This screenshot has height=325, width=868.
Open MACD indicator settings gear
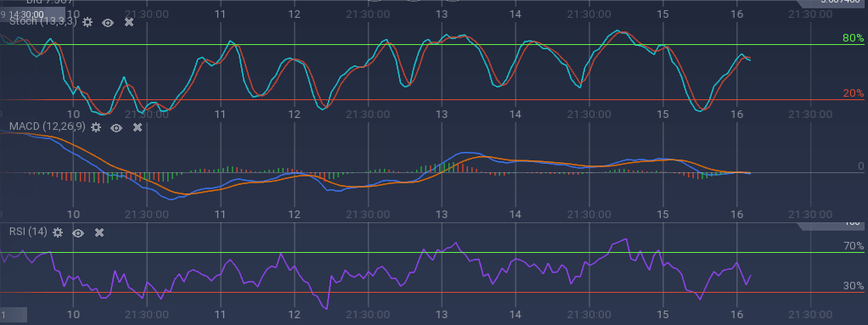[x=96, y=127]
